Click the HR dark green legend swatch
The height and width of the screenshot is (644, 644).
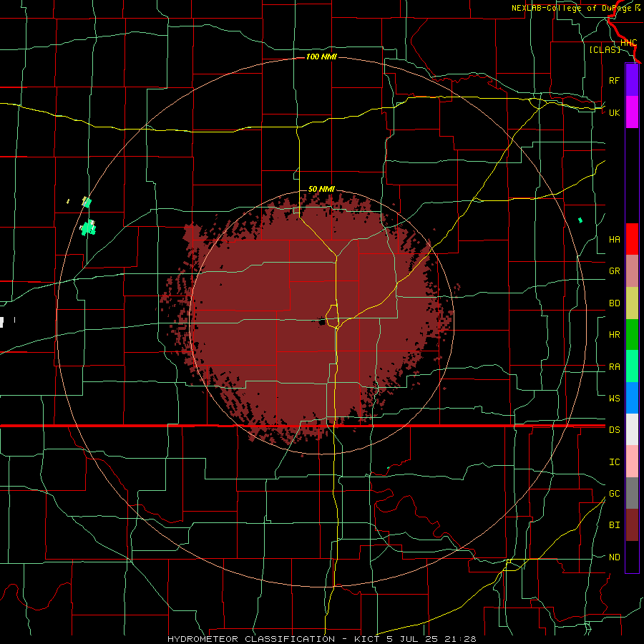632,335
